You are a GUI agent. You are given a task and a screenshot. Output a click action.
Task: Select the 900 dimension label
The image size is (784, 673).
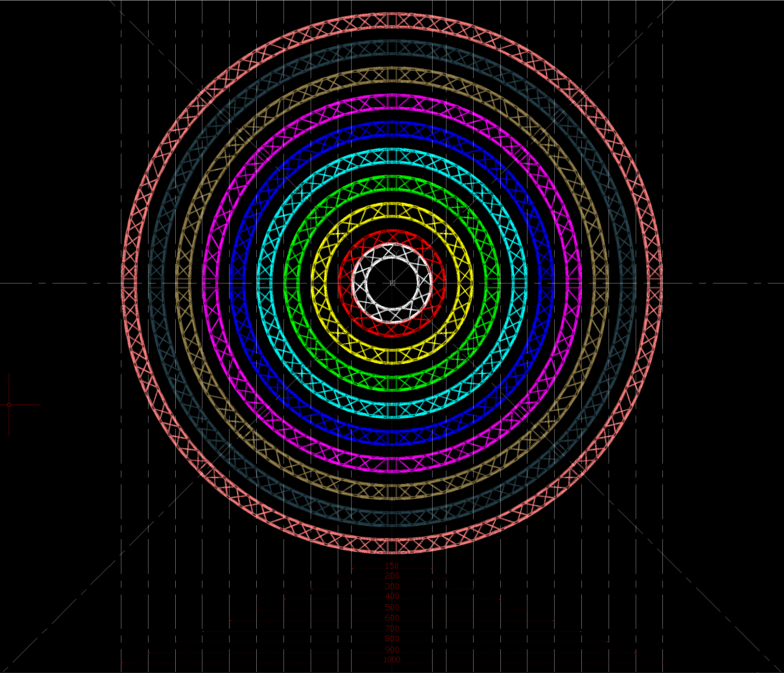click(x=392, y=650)
